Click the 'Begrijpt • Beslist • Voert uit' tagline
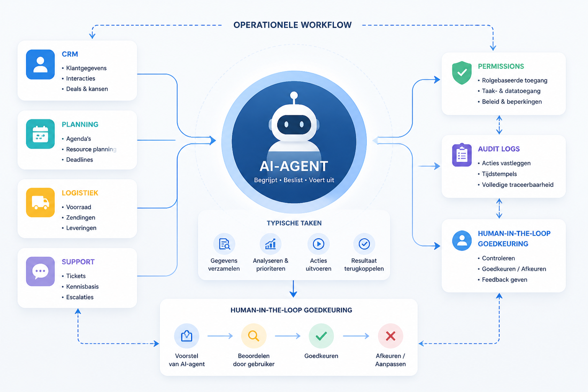This screenshot has height=392, width=588. point(294,180)
